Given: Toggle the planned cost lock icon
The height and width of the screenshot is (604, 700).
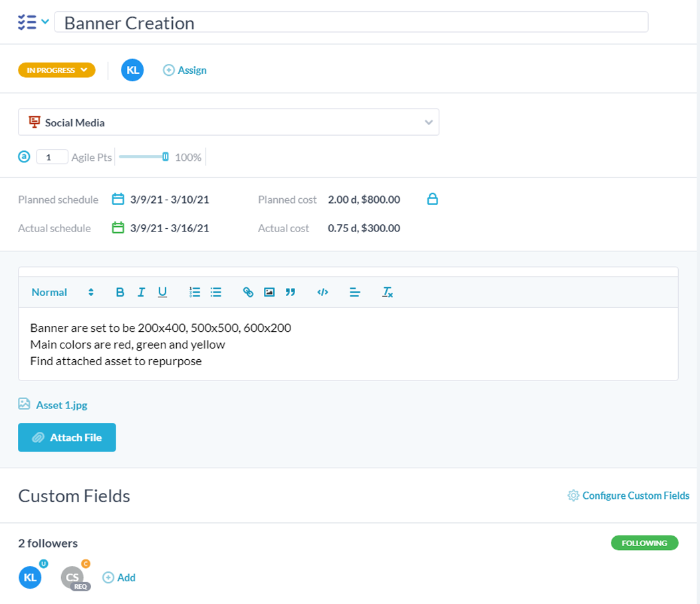Looking at the screenshot, I should 432,199.
